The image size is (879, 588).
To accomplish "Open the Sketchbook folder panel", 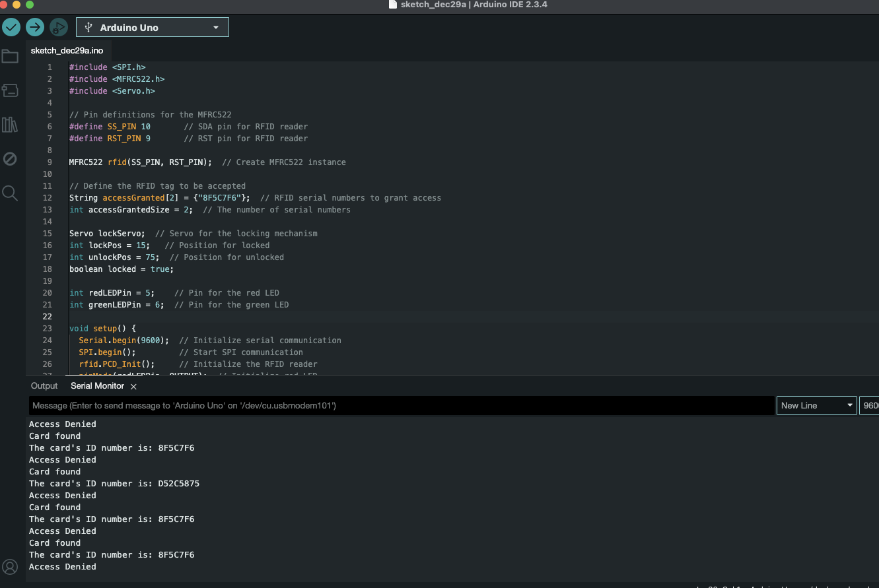I will [x=10, y=57].
